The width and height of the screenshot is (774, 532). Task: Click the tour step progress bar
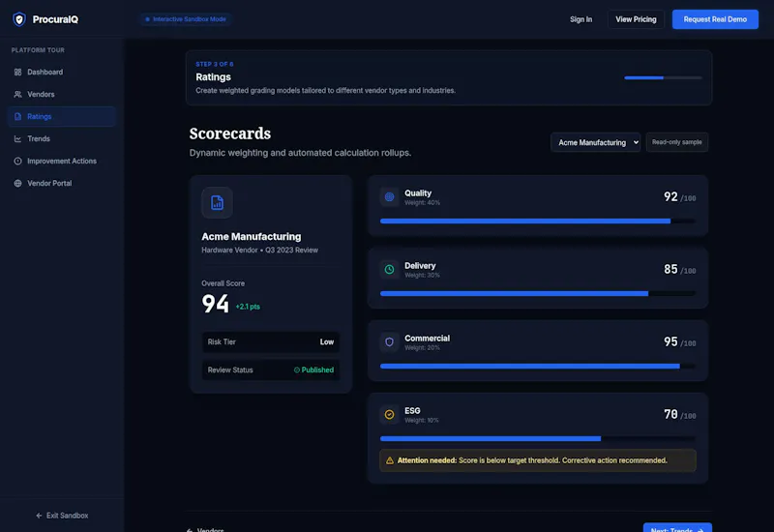tap(663, 77)
